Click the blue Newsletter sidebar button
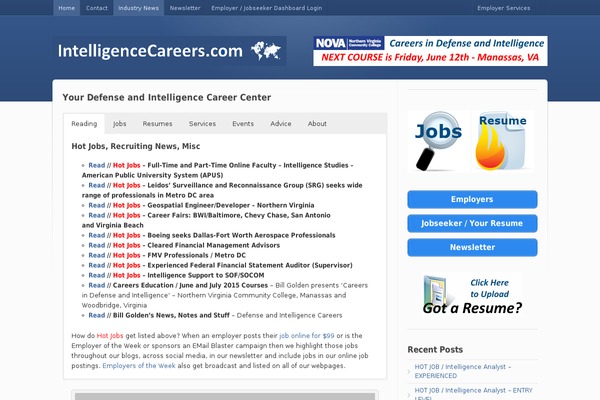 click(472, 247)
